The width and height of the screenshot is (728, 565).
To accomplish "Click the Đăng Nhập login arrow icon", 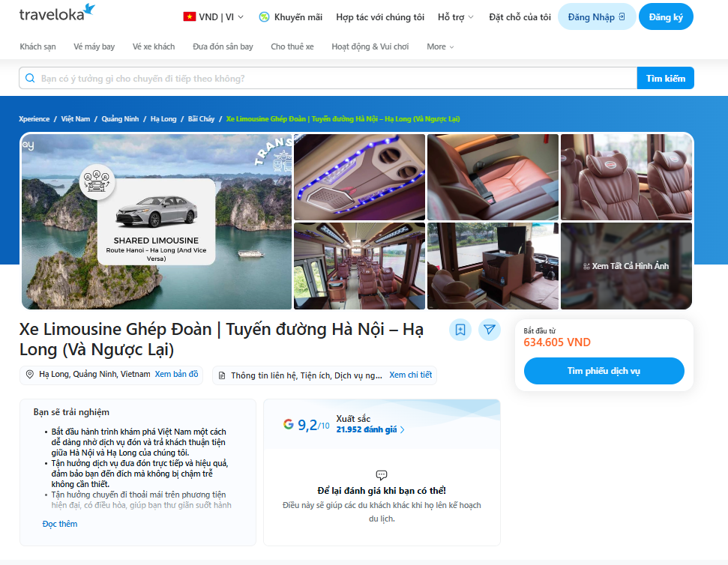I will coord(622,16).
